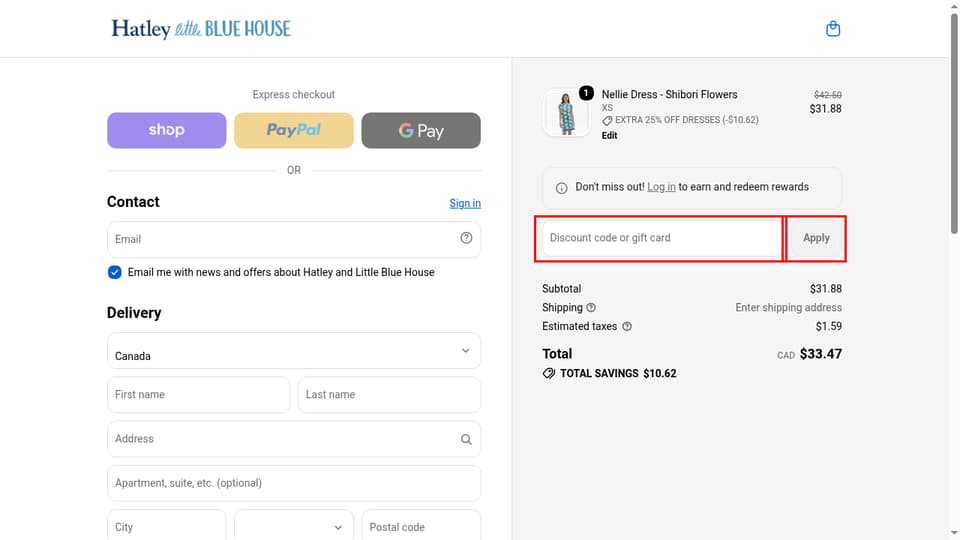Focus the Email input field

point(294,239)
